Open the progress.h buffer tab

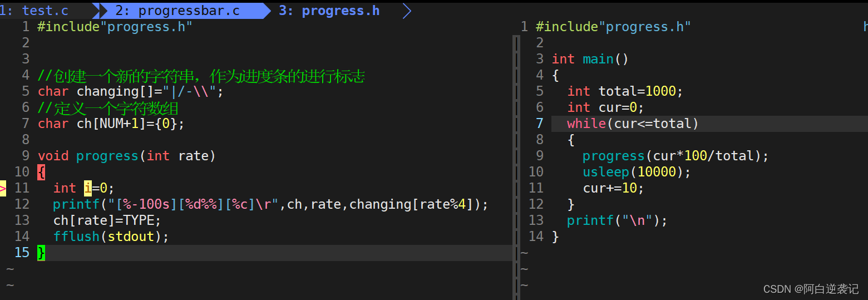(x=329, y=11)
